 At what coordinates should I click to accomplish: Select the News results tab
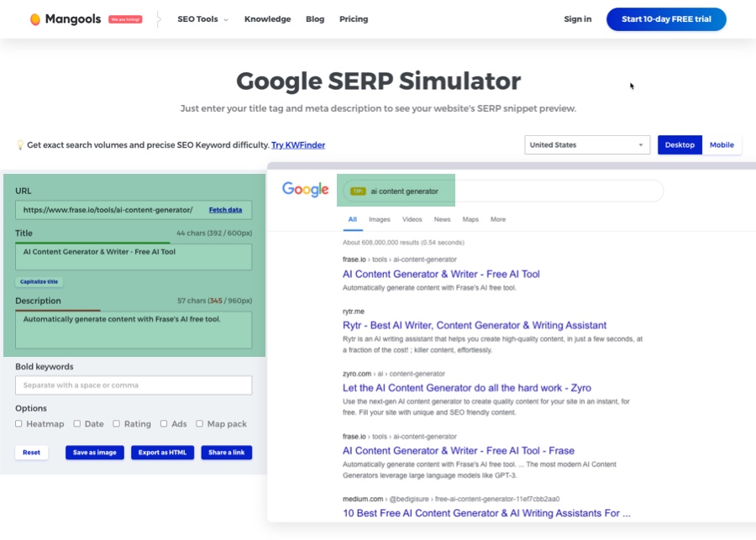pos(442,219)
